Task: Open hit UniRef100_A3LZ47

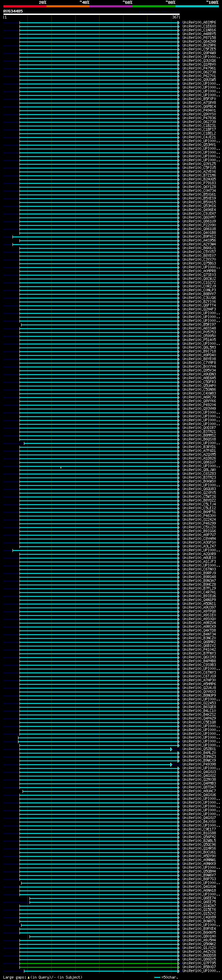Action: [x=199, y=546]
